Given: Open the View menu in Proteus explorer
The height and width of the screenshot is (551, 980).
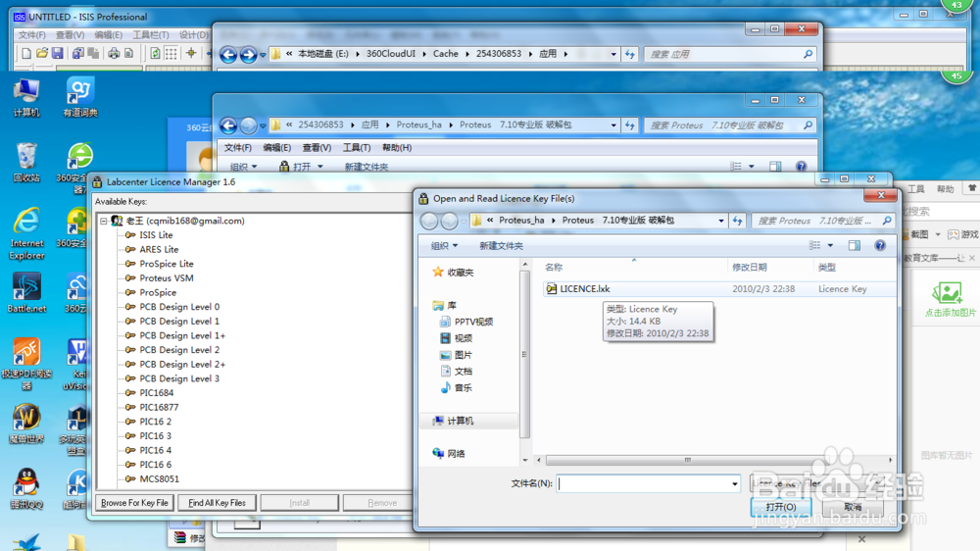Looking at the screenshot, I should click(317, 148).
